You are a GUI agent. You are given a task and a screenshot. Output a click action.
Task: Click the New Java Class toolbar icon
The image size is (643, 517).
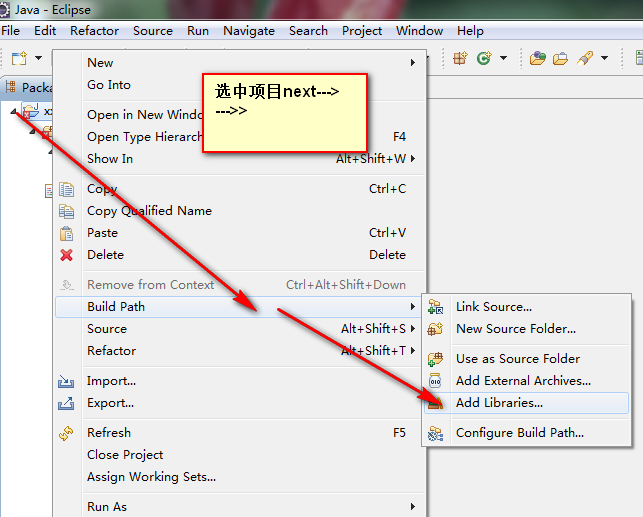(484, 58)
